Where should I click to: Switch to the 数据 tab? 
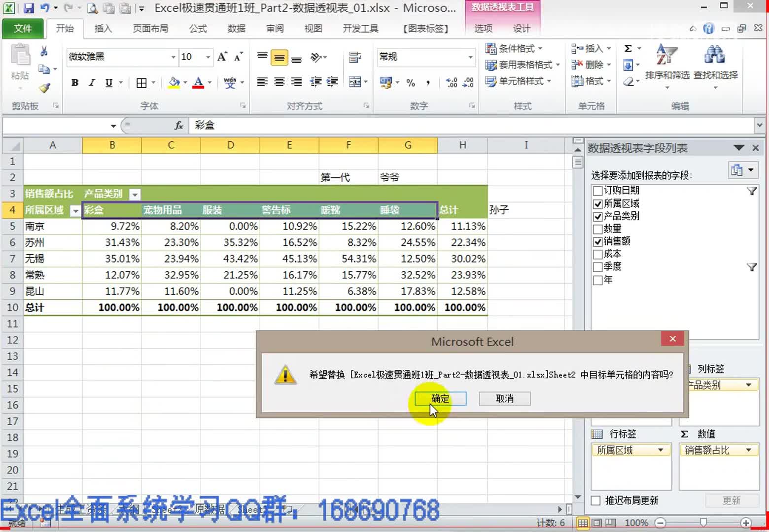click(x=236, y=29)
